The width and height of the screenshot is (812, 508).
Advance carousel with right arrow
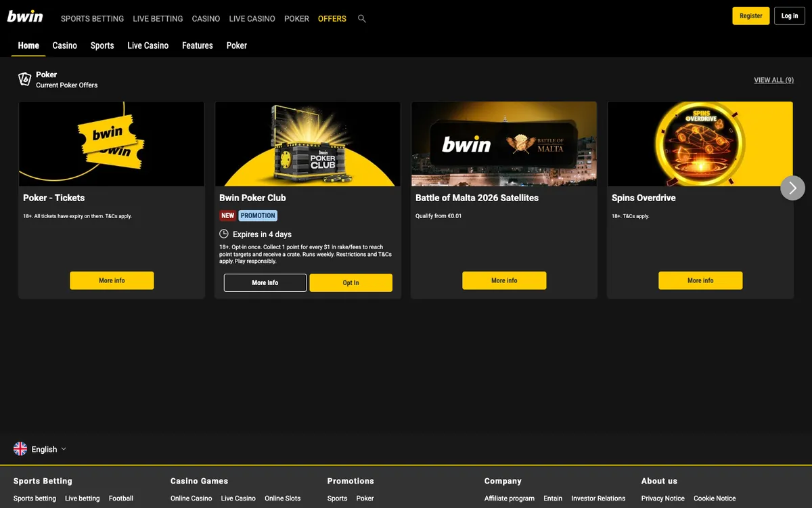(x=792, y=188)
